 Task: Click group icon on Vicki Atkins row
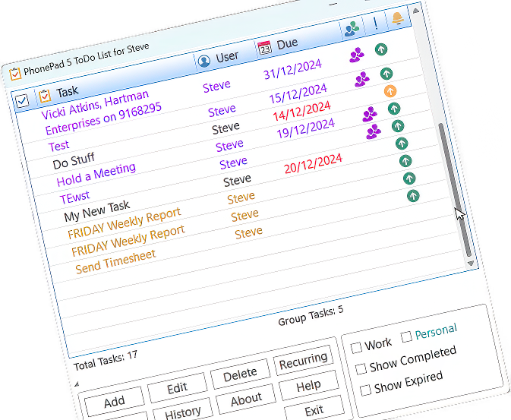point(357,55)
